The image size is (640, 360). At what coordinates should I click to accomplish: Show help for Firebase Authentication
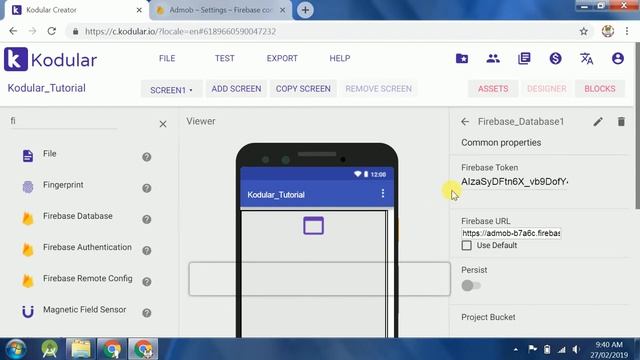coord(147,251)
